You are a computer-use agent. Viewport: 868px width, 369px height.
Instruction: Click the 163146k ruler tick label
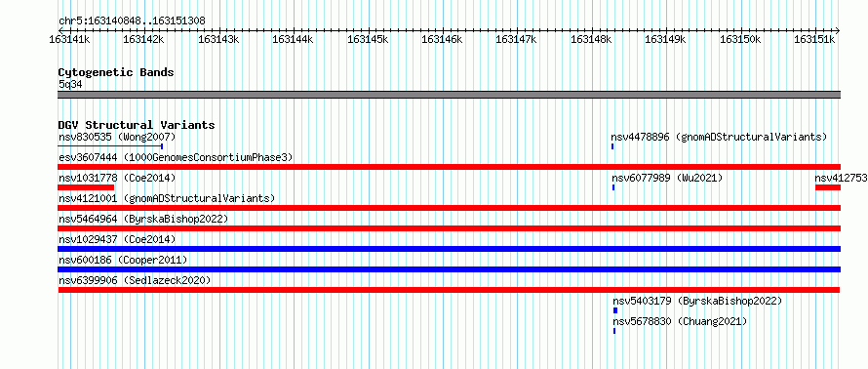coord(443,39)
